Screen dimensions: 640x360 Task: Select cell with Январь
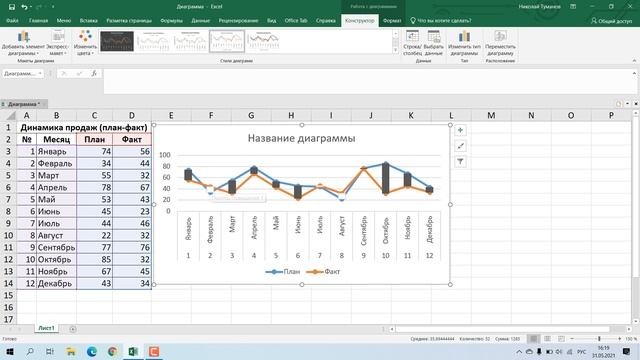(x=56, y=151)
